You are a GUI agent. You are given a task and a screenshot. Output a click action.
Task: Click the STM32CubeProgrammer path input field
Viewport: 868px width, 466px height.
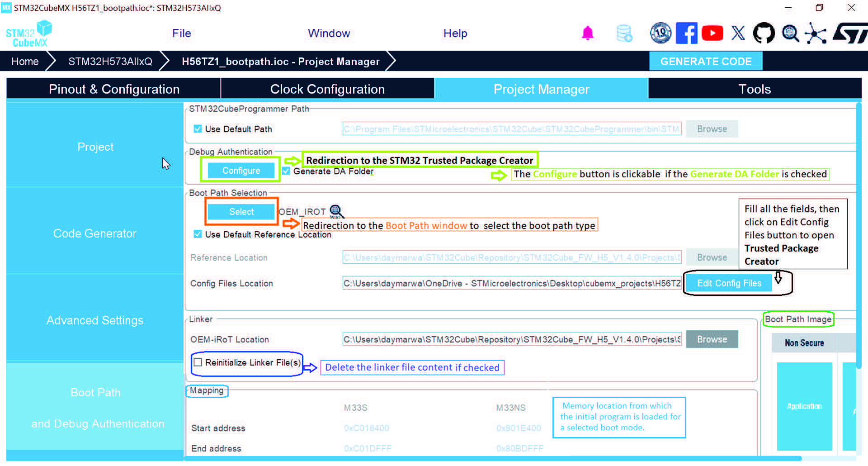click(x=512, y=129)
